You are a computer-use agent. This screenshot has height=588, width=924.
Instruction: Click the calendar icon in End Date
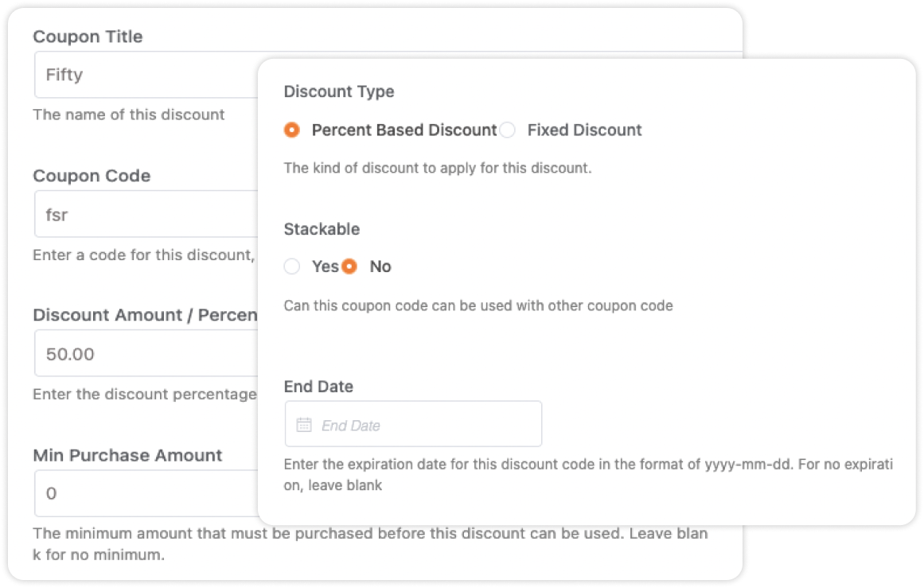pos(304,425)
